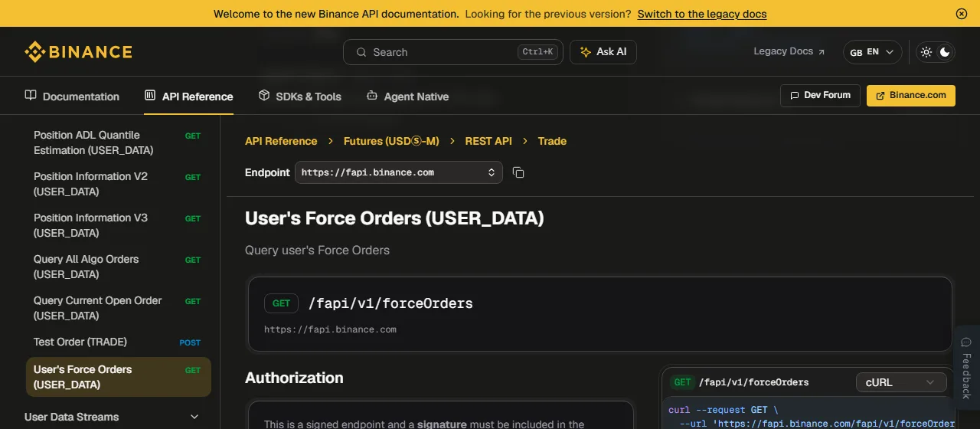This screenshot has height=429, width=980.
Task: Open Query Current Open Order item
Action: [119, 308]
